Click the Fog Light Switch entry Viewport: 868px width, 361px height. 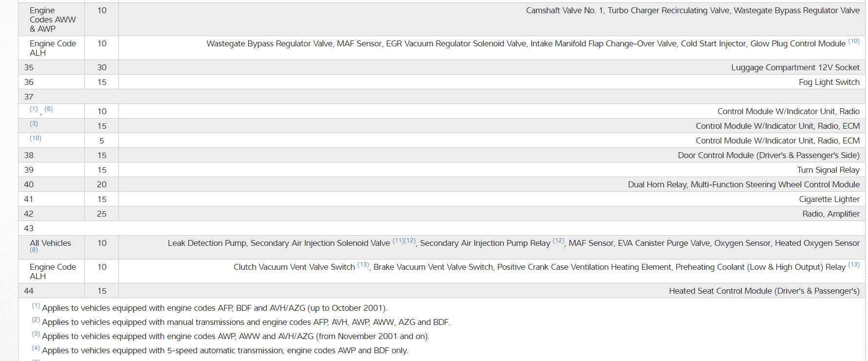(x=829, y=82)
